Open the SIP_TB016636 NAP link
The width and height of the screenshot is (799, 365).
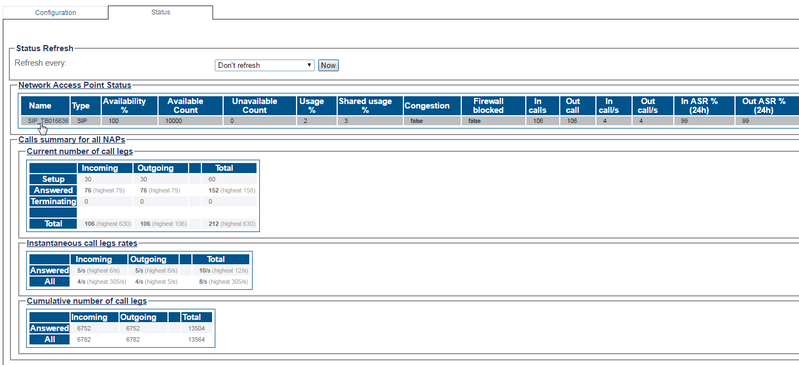pos(48,121)
